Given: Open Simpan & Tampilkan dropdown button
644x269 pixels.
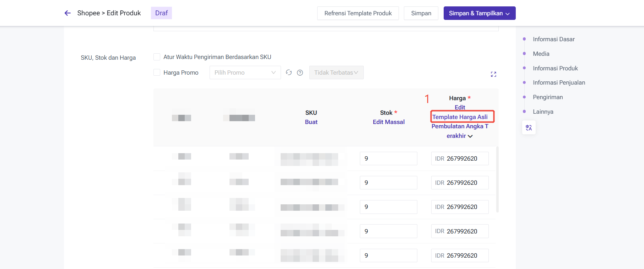Looking at the screenshot, I should [479, 13].
